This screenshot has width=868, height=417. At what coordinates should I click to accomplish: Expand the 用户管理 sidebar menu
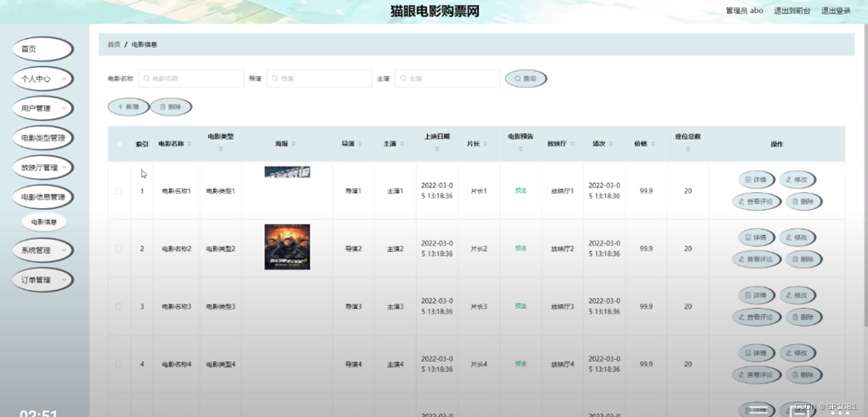pos(43,109)
